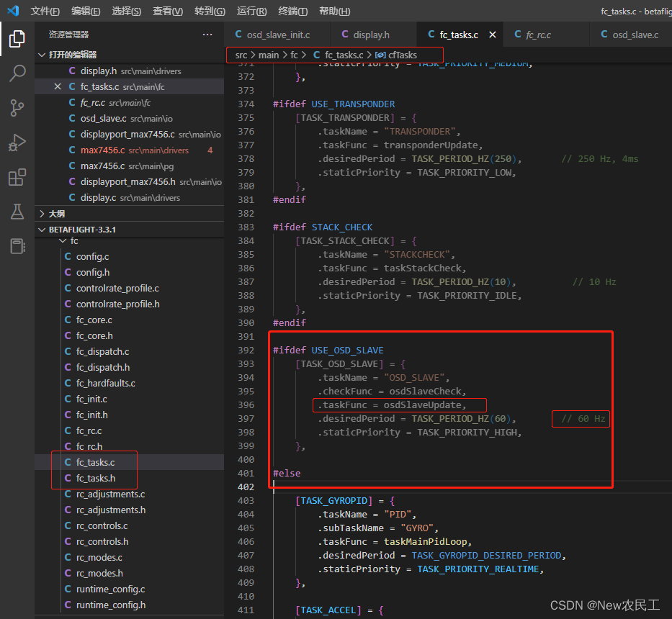The width and height of the screenshot is (672, 619).
Task: Open the 编辑(E) menu
Action: point(86,11)
